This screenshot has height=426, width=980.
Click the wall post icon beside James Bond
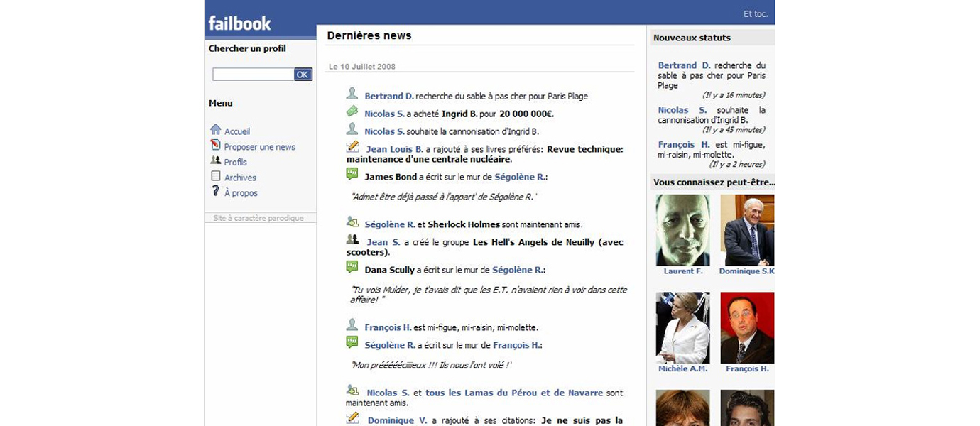tap(352, 174)
